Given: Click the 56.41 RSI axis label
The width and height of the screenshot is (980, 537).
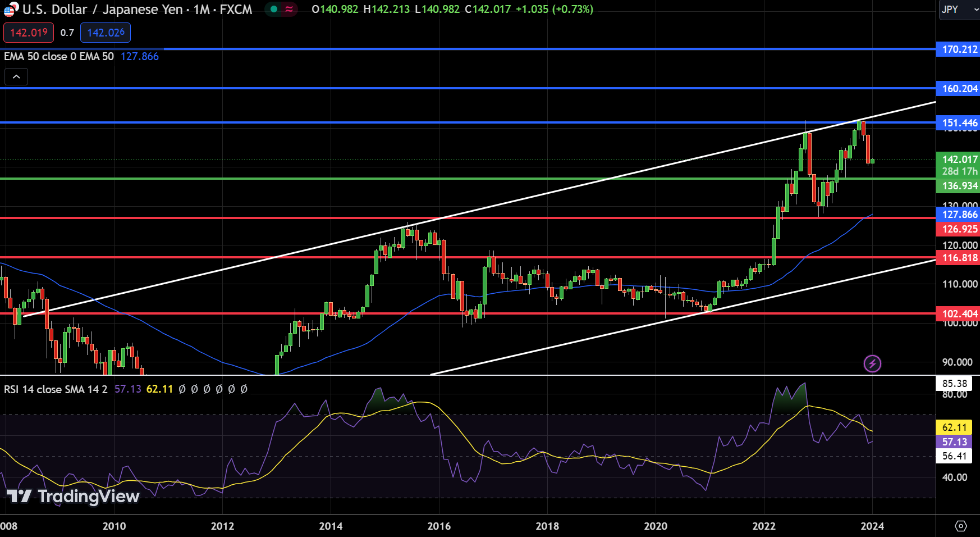Looking at the screenshot, I should point(954,456).
